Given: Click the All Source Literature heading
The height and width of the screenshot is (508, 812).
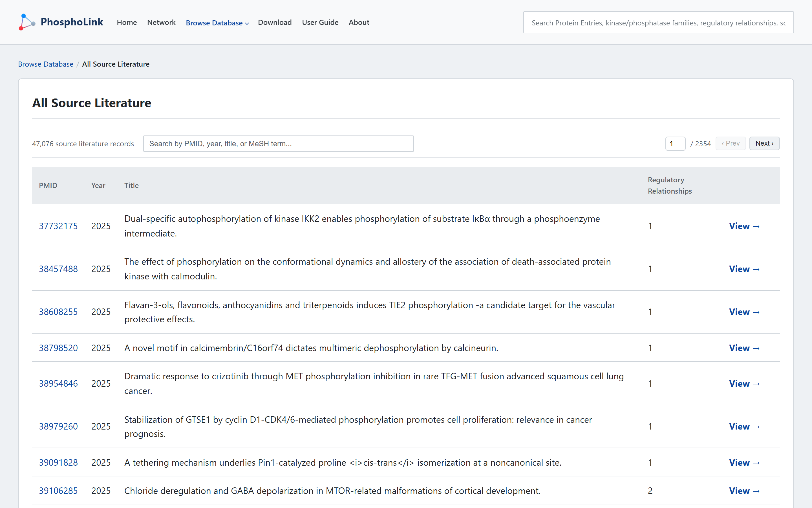Looking at the screenshot, I should click(x=92, y=103).
